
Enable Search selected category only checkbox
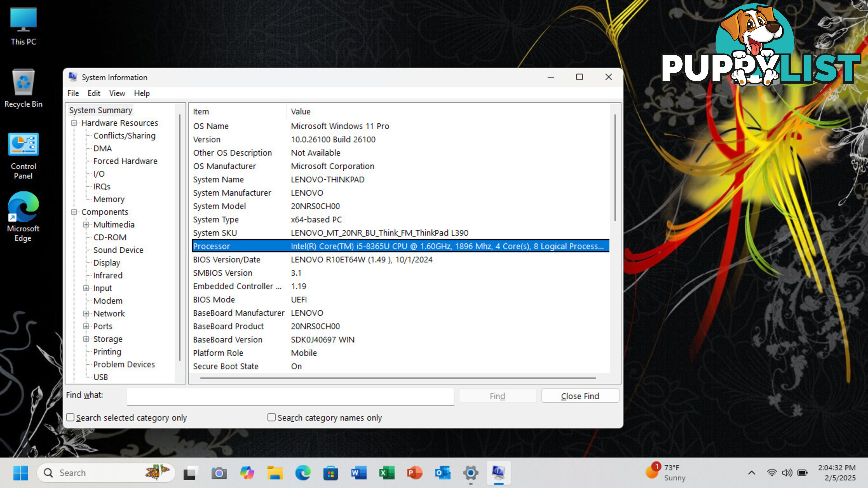pyautogui.click(x=71, y=417)
